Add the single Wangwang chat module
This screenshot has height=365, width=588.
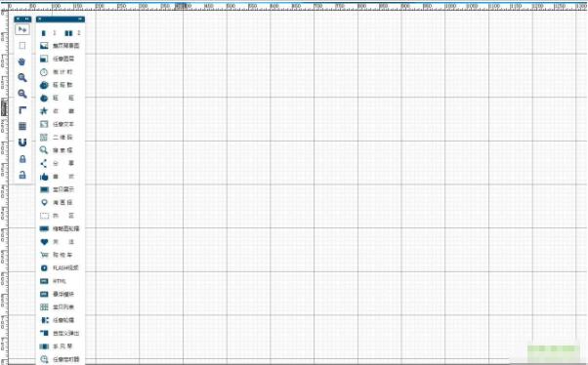[x=58, y=99]
